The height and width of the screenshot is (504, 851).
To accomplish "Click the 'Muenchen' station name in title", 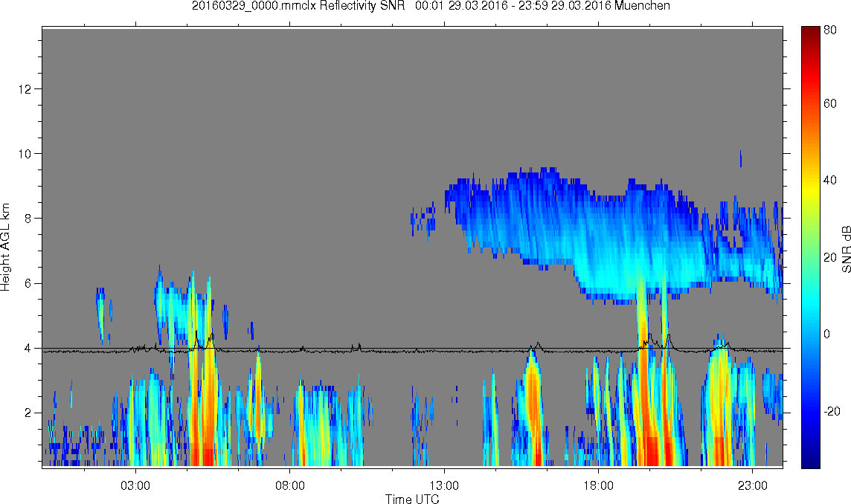I will pyautogui.click(x=642, y=6).
